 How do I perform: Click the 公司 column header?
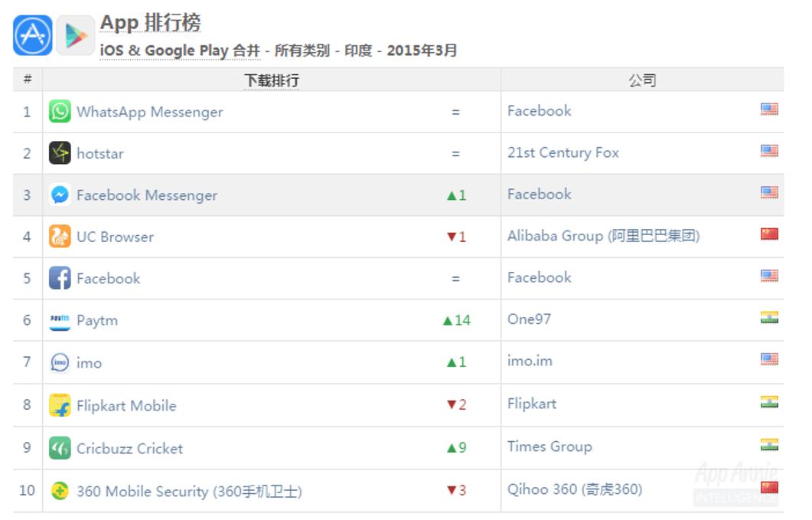click(x=642, y=80)
